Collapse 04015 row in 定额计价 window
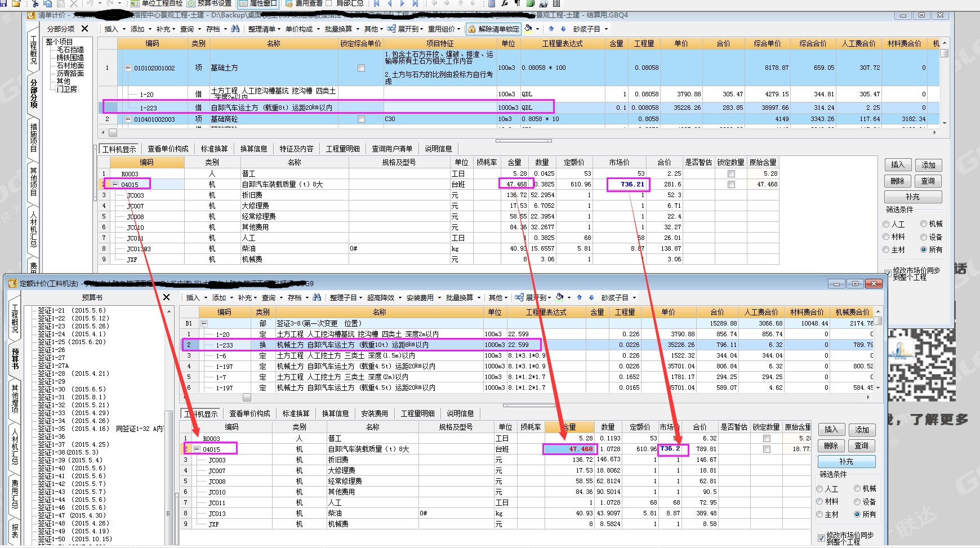This screenshot has height=548, width=980. pos(197,449)
